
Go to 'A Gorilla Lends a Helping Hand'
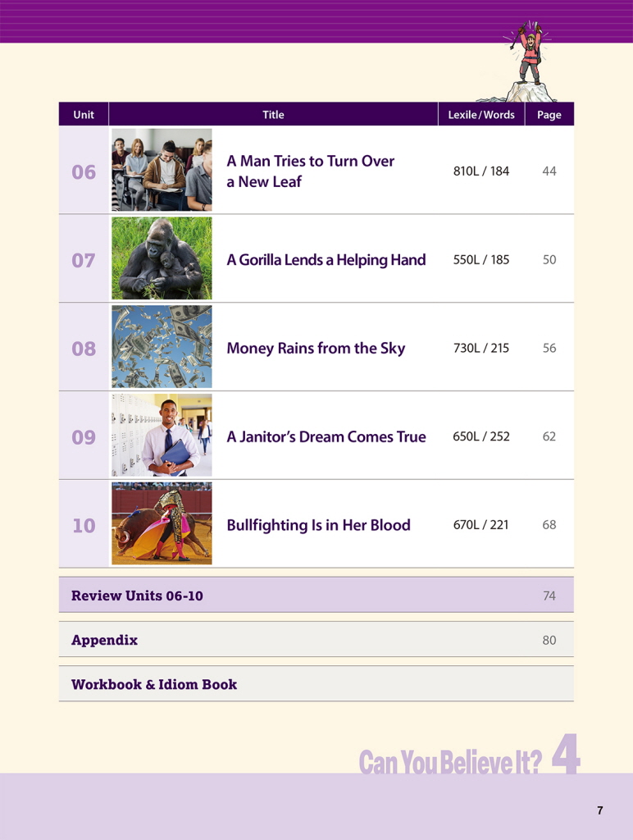(x=326, y=260)
